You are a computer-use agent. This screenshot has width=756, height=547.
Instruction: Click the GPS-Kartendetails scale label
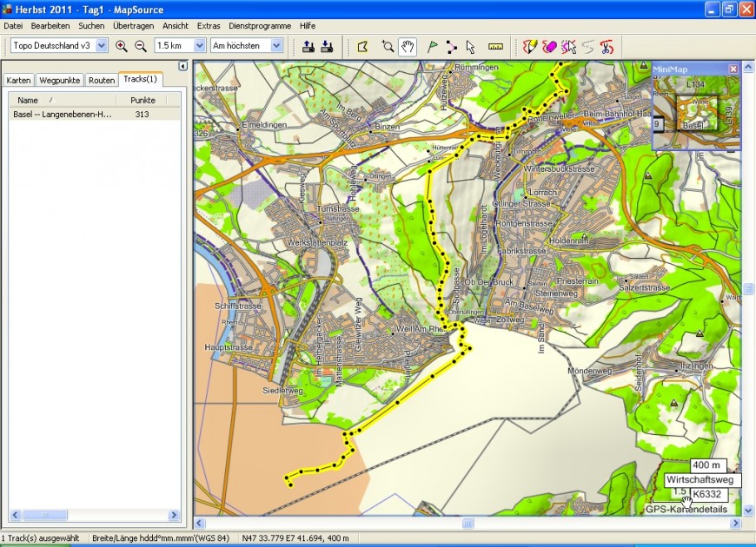(x=686, y=510)
